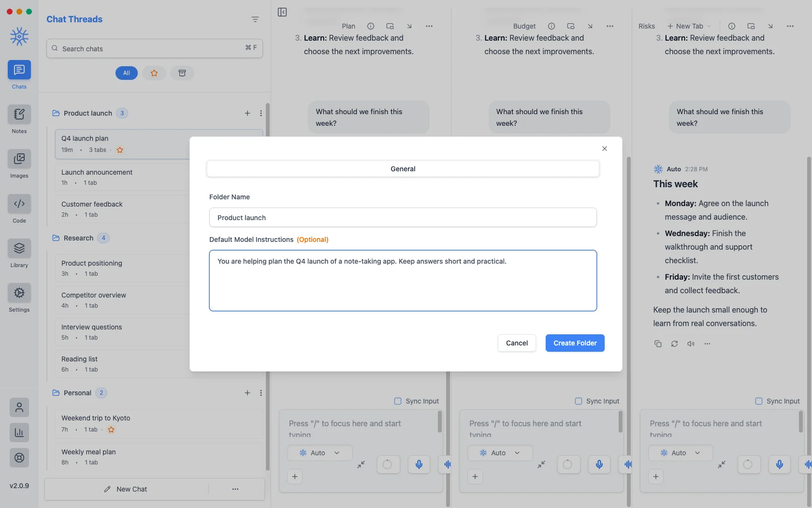Image resolution: width=812 pixels, height=508 pixels.
Task: Open the Images section in sidebar
Action: tap(19, 159)
